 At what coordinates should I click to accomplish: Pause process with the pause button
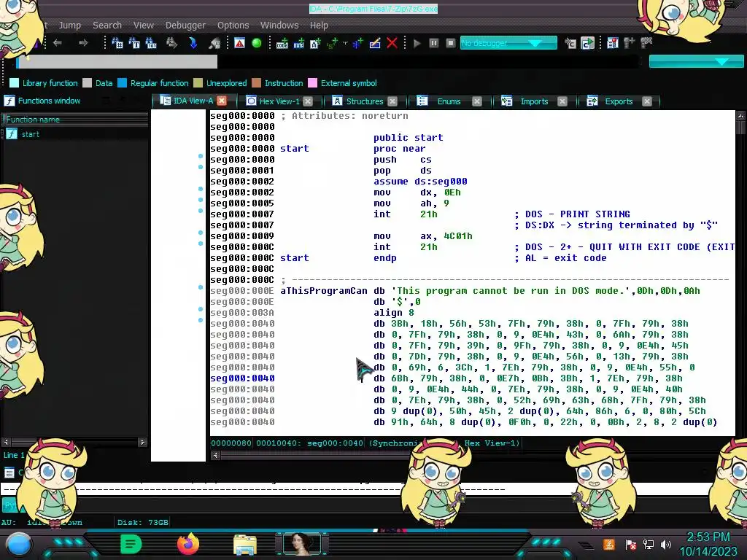tap(433, 43)
